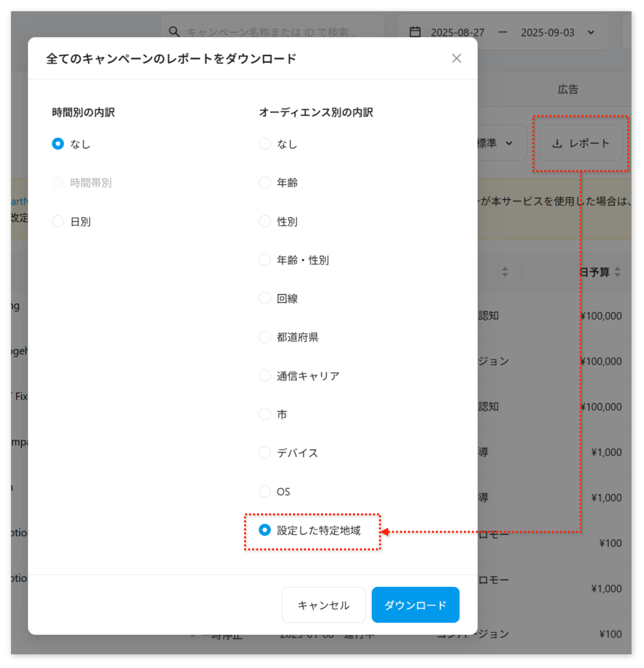
Task: Choose 性別 audience breakdown
Action: (265, 222)
